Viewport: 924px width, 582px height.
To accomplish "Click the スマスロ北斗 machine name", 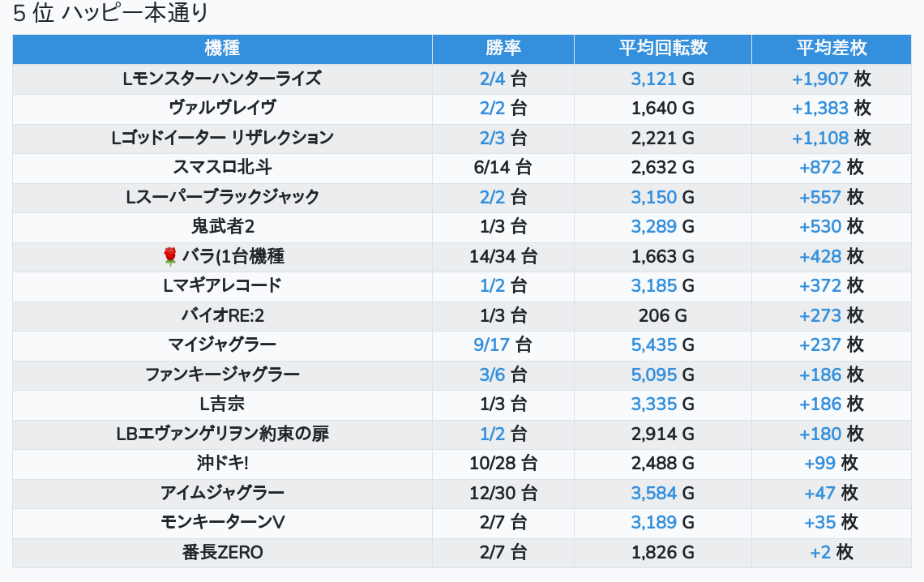I will point(222,167).
